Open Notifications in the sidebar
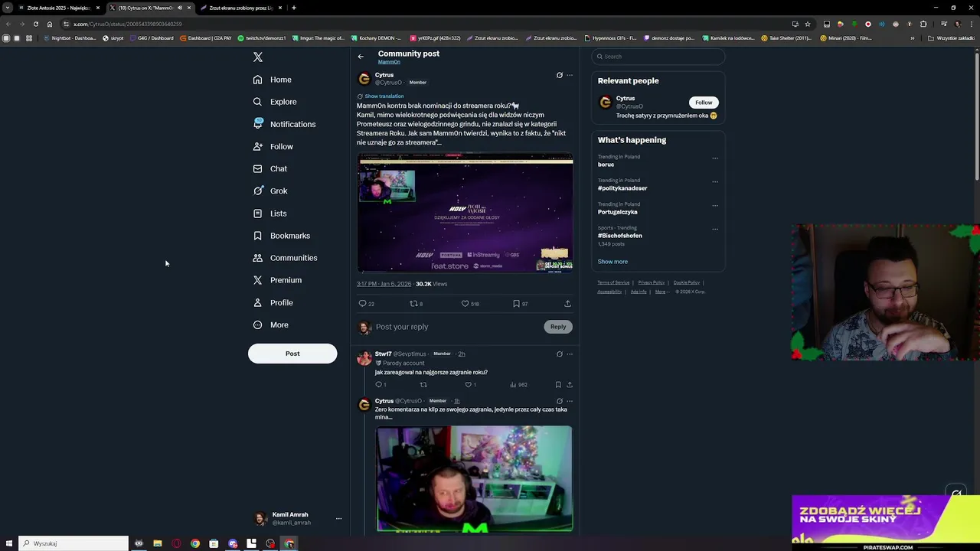 (x=284, y=124)
